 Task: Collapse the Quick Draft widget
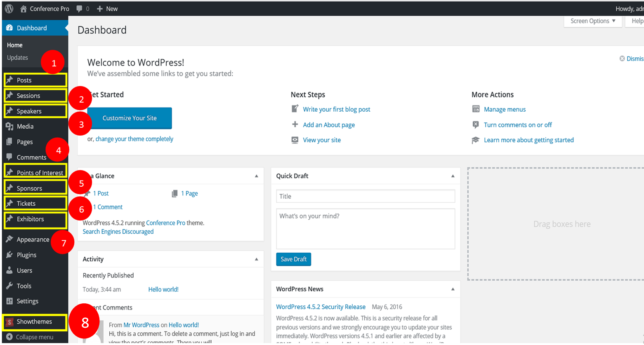(453, 176)
